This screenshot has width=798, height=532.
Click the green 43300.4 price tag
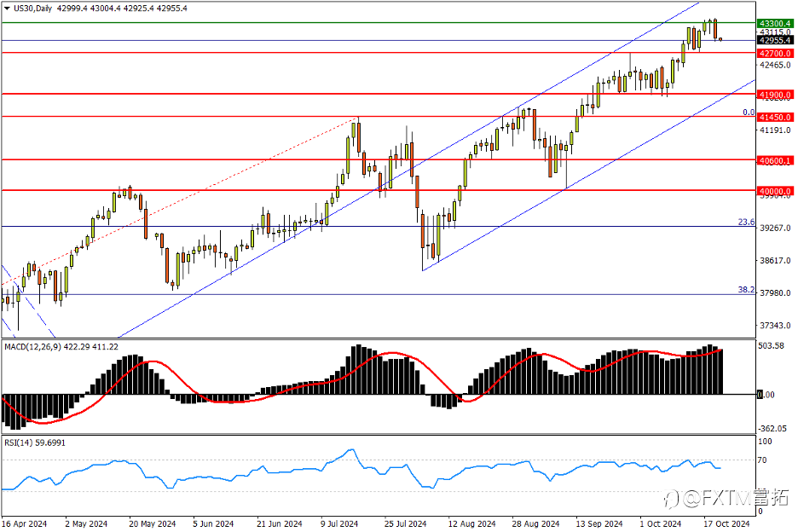coord(775,23)
